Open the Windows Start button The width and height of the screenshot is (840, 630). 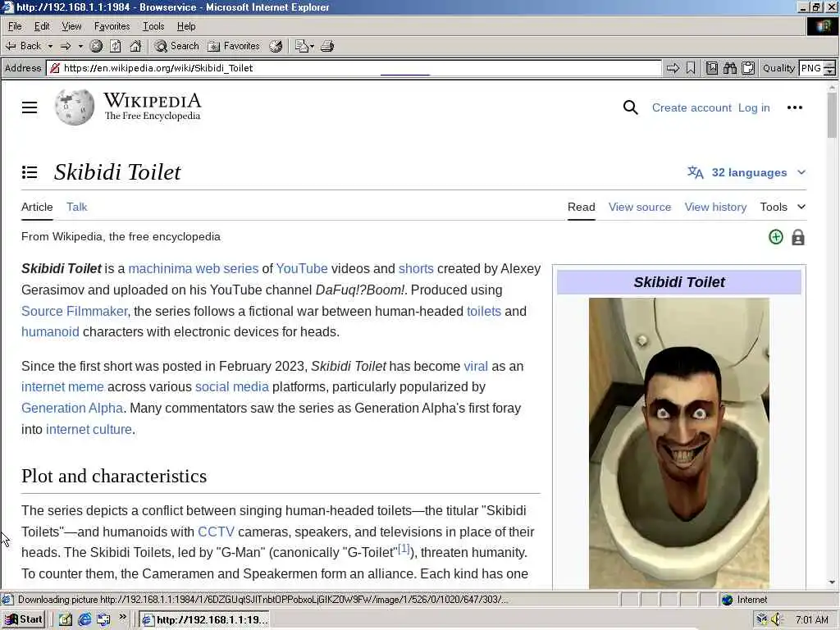(24, 619)
